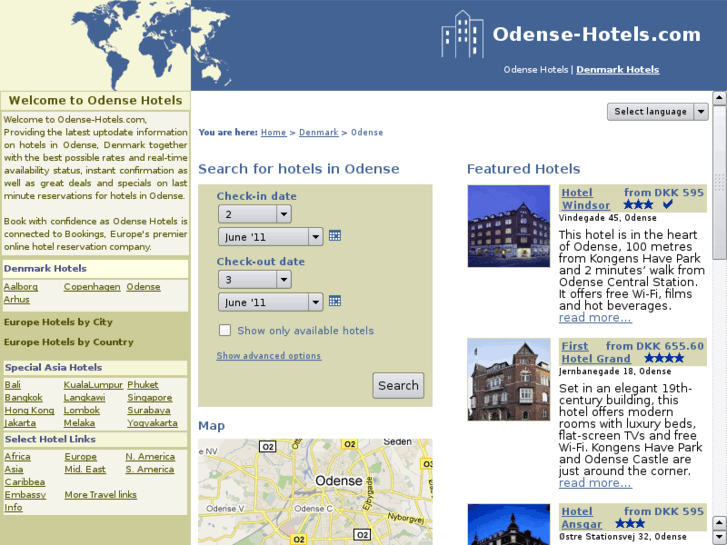The width and height of the screenshot is (727, 545).
Task: Click the Odense map
Action: coord(315,492)
